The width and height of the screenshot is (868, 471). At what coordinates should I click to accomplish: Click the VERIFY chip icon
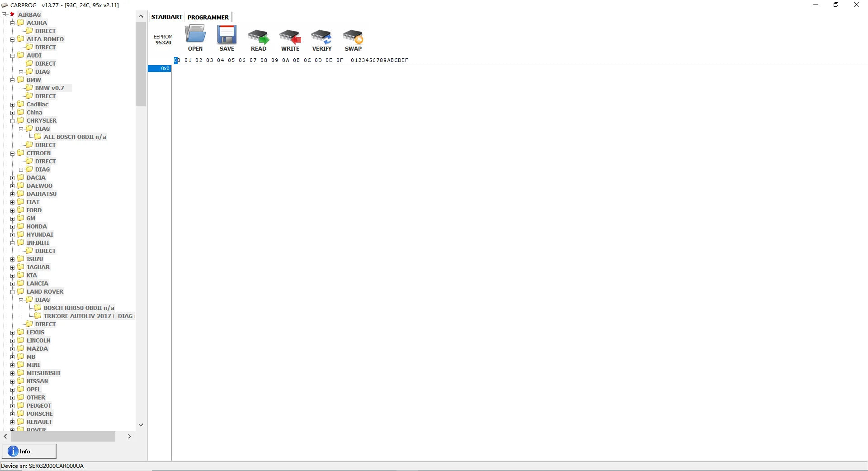(321, 37)
